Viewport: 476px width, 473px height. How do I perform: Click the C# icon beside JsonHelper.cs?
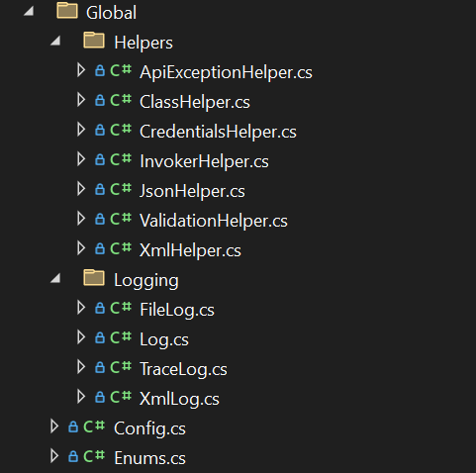(x=121, y=189)
